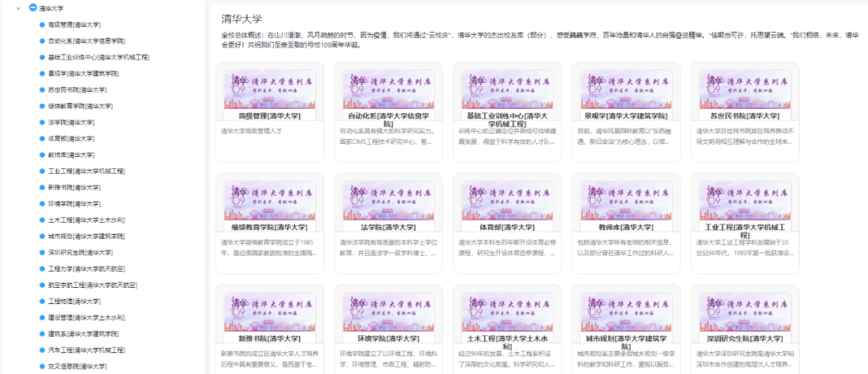The width and height of the screenshot is (868, 374).
Task: Collapse the 清华大学 tree with the chevron arrow
Action: coord(19,9)
